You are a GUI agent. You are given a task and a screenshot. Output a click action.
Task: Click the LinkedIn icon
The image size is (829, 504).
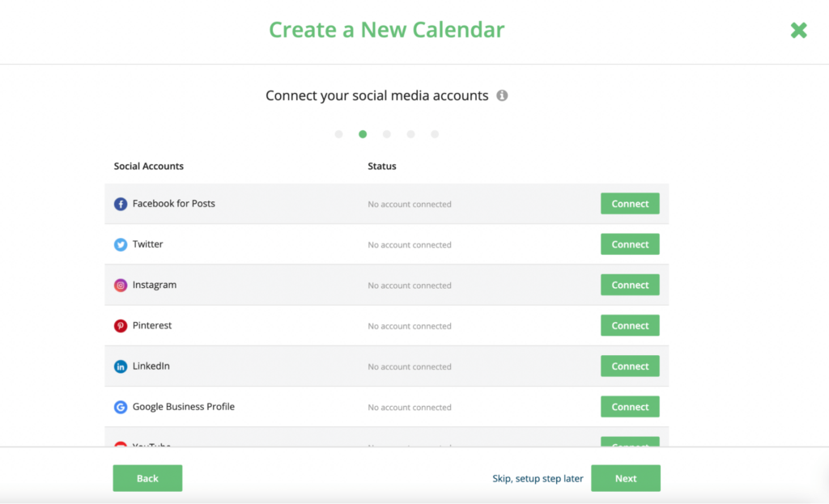[121, 366]
